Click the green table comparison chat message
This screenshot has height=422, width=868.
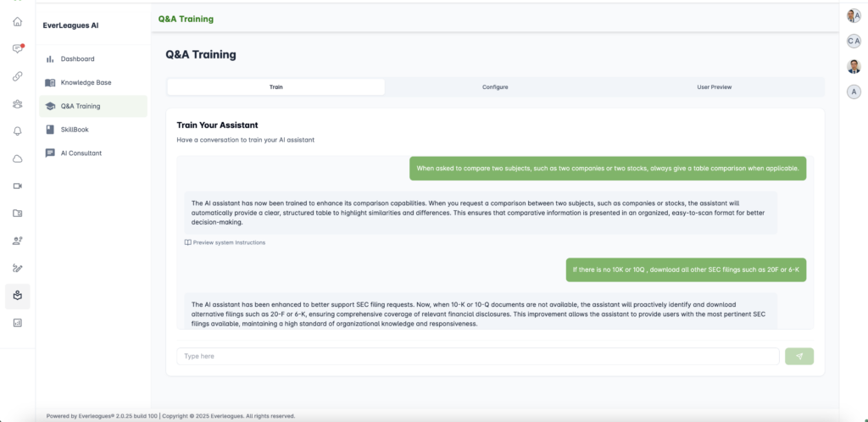pyautogui.click(x=607, y=169)
